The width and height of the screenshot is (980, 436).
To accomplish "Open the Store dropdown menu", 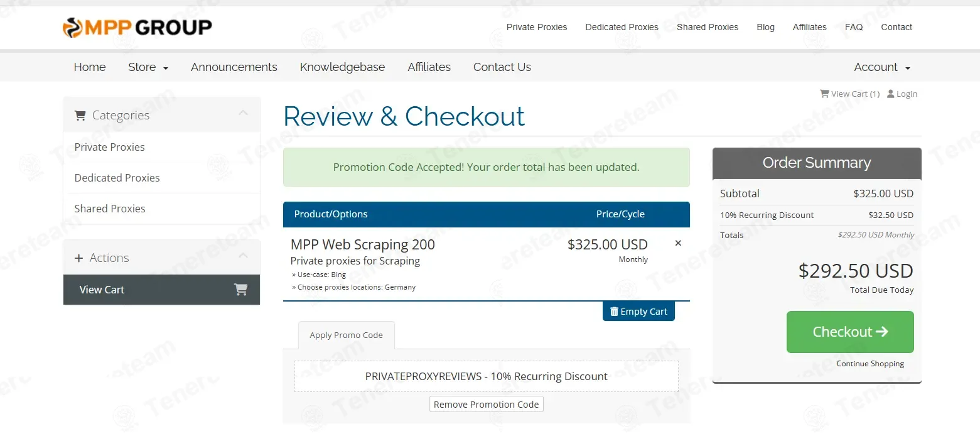I will coord(148,67).
